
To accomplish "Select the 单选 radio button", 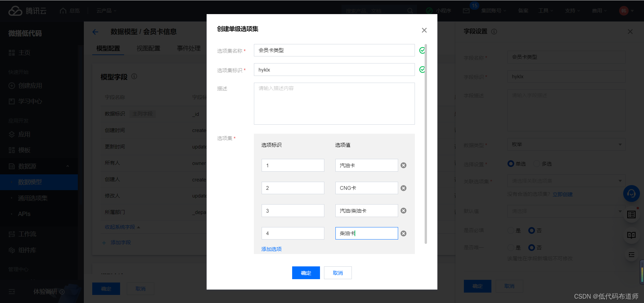I will (x=511, y=164).
